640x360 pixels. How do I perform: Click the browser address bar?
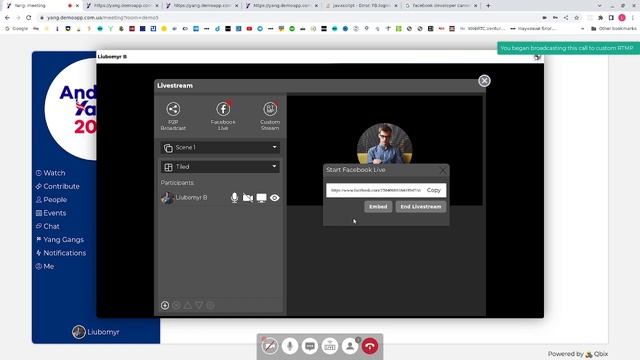286,18
